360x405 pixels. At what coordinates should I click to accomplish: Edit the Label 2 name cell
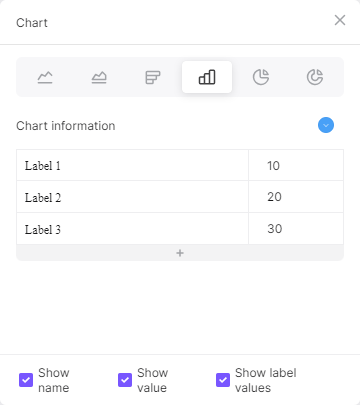pyautogui.click(x=133, y=197)
